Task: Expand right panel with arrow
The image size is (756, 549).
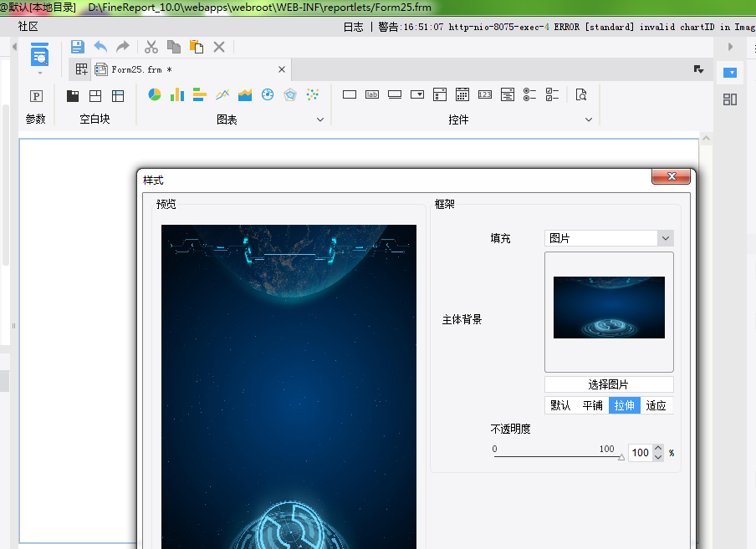Action: click(730, 47)
